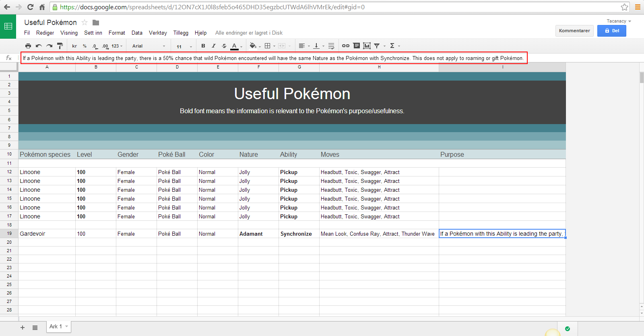Open the 123 more formats dropdown
This screenshot has width=644, height=336.
tap(117, 46)
